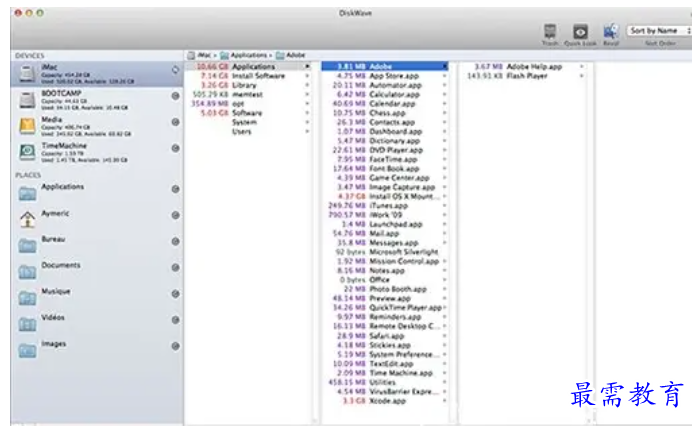Viewport: 692px width, 426px height.
Task: Open the Vidéos folder icon
Action: click(27, 324)
